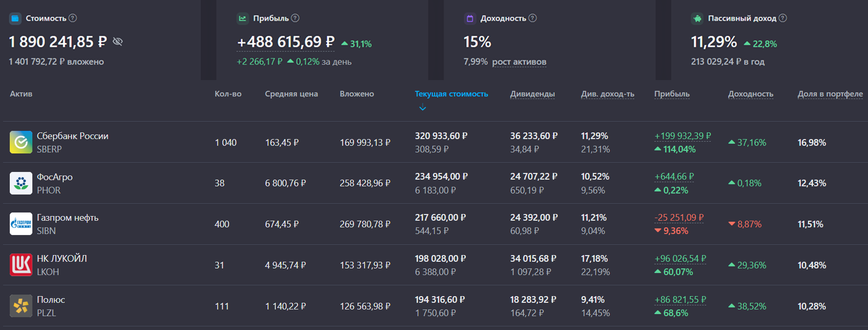Viewport: 868px width, 330px height.
Task: Open the Полюс asset name
Action: tap(51, 300)
